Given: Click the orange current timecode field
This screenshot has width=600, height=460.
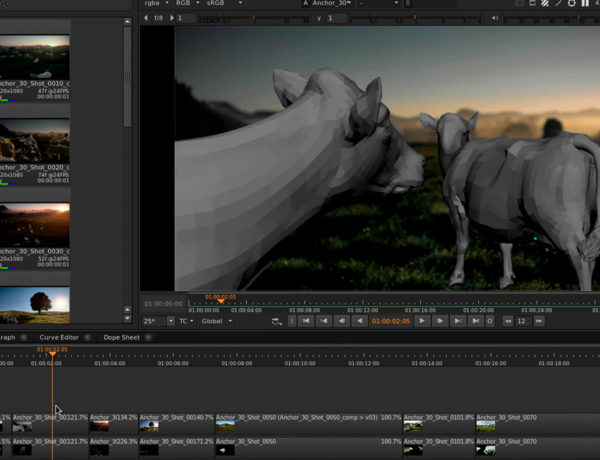Looking at the screenshot, I should (x=389, y=321).
